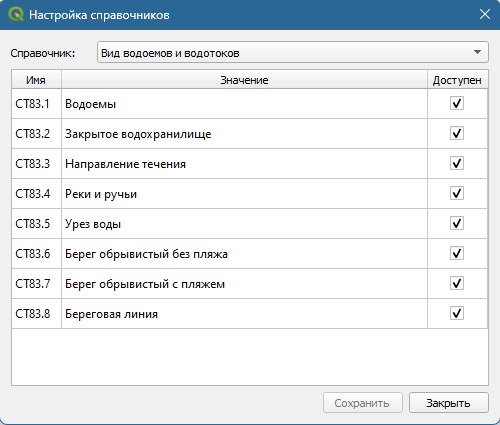500x425 pixels.
Task: Uncheck Доступен for Водоемы
Action: 457,103
